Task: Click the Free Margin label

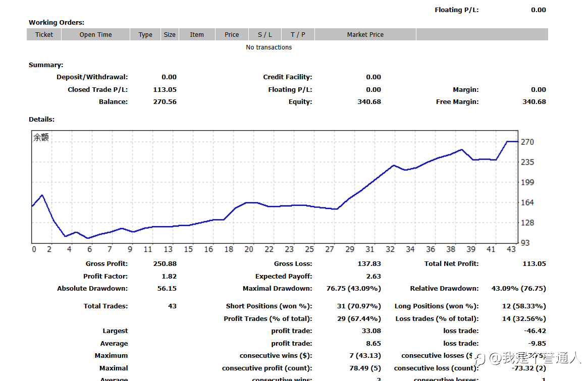Action: tap(457, 101)
